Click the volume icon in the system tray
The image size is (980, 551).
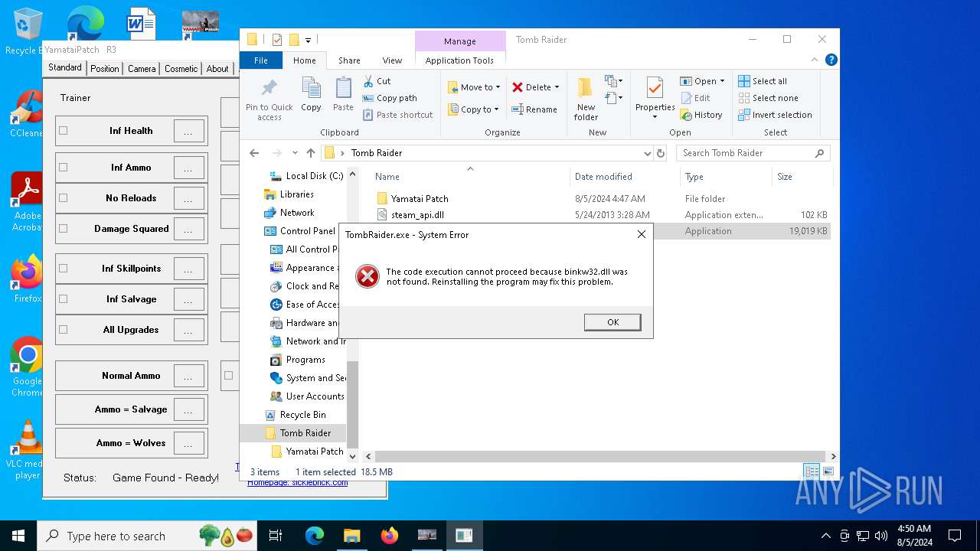point(881,536)
